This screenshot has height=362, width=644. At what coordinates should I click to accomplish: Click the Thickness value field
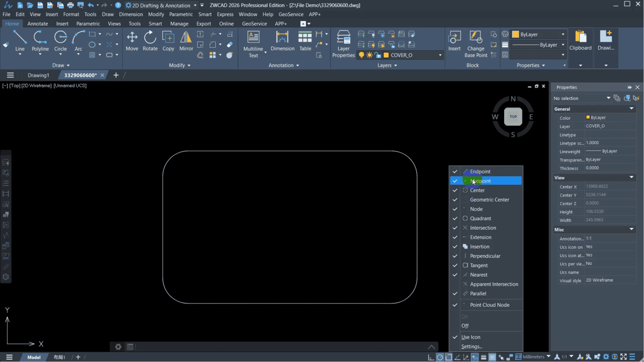(610, 168)
